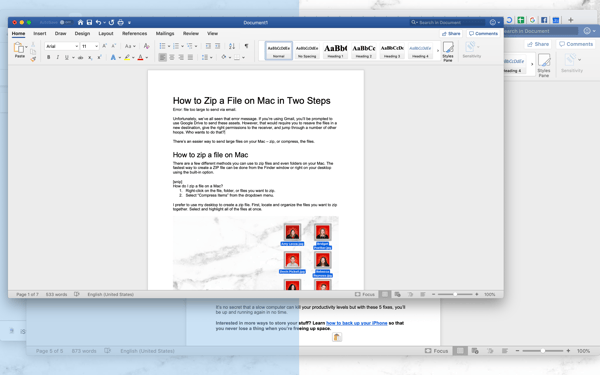The width and height of the screenshot is (600, 375).
Task: Toggle underline formatting
Action: tap(67, 57)
